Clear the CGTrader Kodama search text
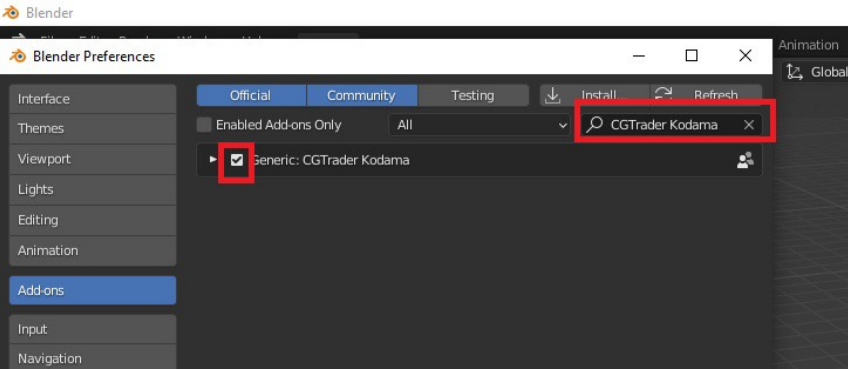Image resolution: width=848 pixels, height=369 pixels. pos(748,125)
